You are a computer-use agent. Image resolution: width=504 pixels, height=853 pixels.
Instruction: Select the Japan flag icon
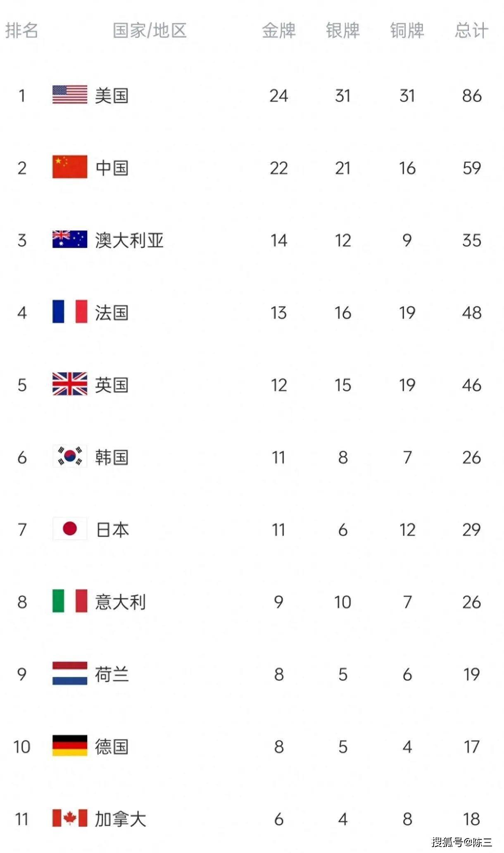70,528
